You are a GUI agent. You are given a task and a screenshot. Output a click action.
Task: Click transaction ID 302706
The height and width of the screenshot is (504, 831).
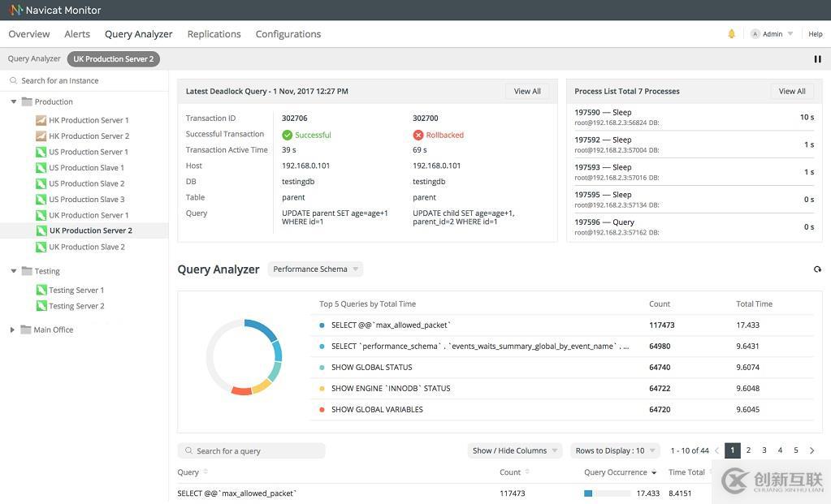(294, 118)
